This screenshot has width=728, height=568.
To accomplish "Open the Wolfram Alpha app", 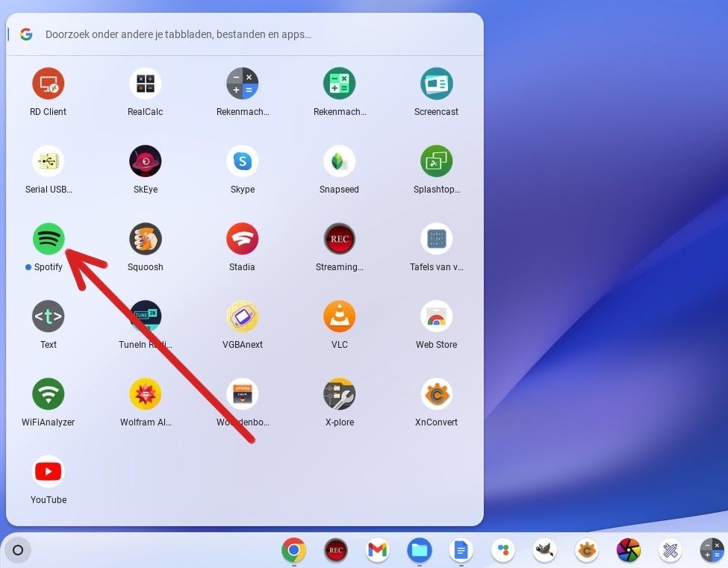I will (x=146, y=394).
